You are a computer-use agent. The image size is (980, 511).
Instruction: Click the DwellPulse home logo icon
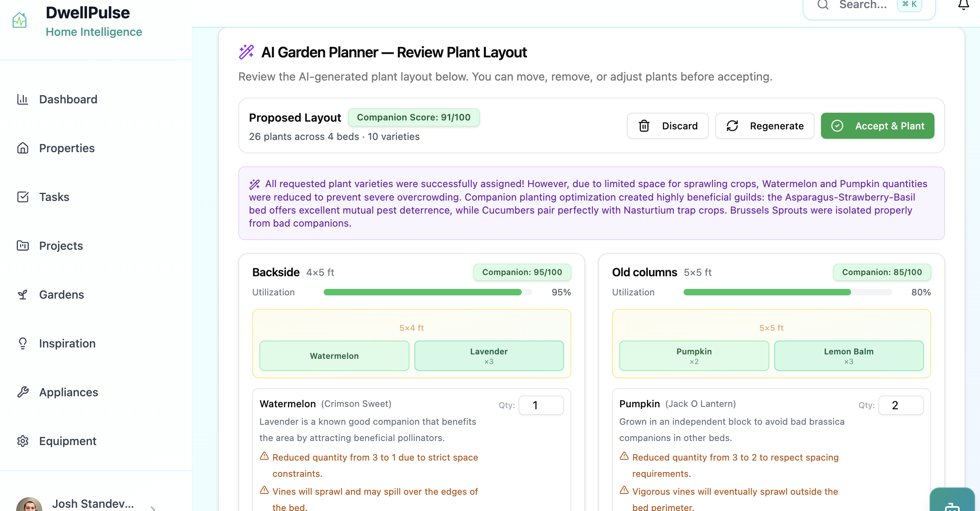pyautogui.click(x=20, y=20)
